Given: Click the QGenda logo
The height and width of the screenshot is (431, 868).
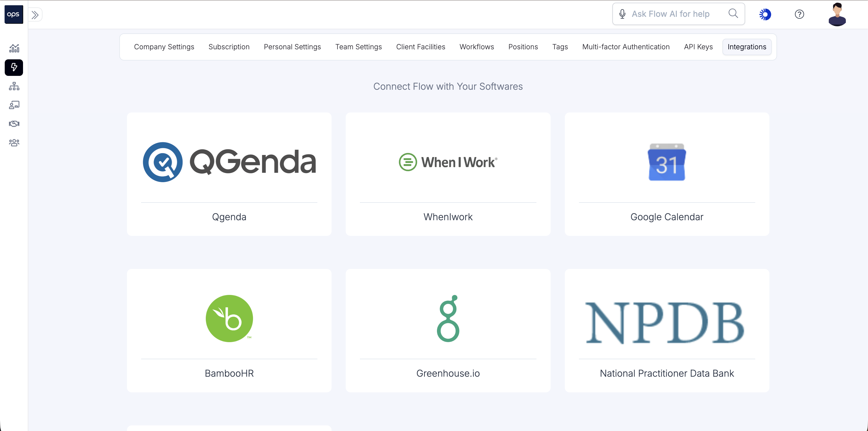Looking at the screenshot, I should pyautogui.click(x=229, y=162).
